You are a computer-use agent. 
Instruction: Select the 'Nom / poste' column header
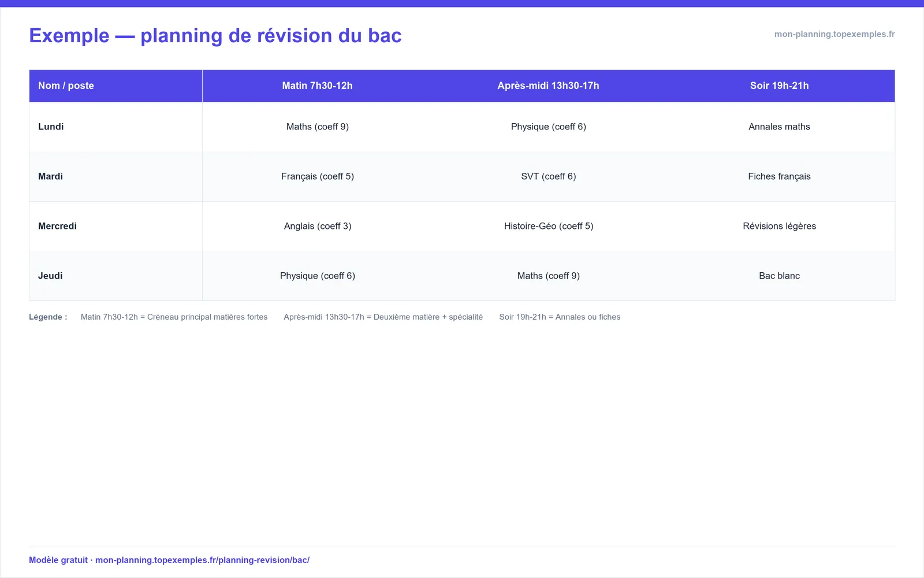click(115, 86)
